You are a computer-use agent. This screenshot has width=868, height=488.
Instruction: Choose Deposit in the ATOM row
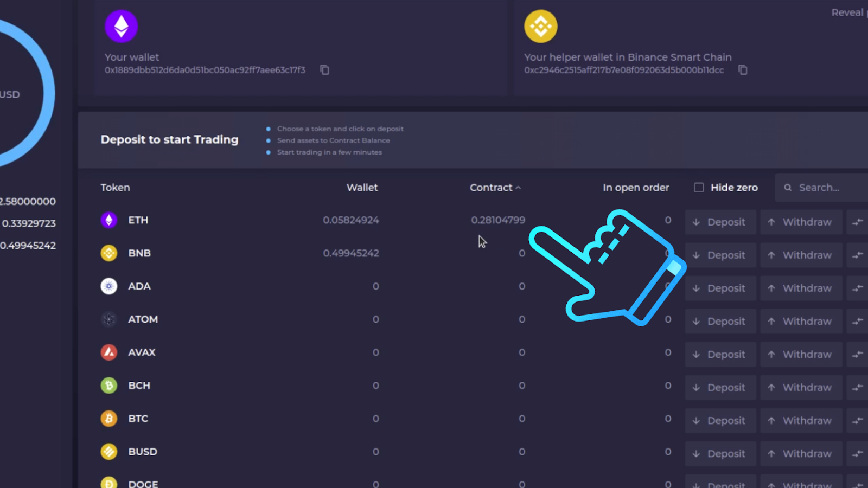[720, 321]
